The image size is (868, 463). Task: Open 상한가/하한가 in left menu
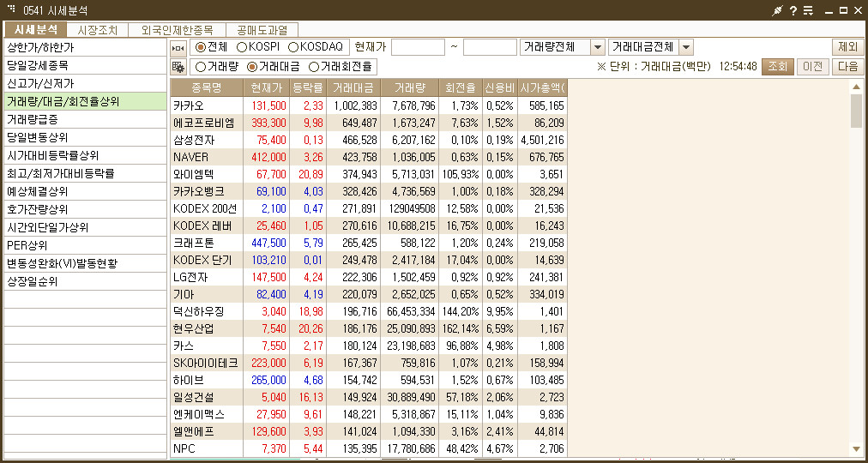point(85,47)
